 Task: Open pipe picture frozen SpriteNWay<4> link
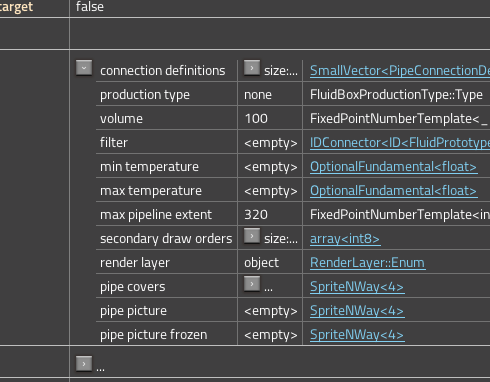click(x=357, y=335)
